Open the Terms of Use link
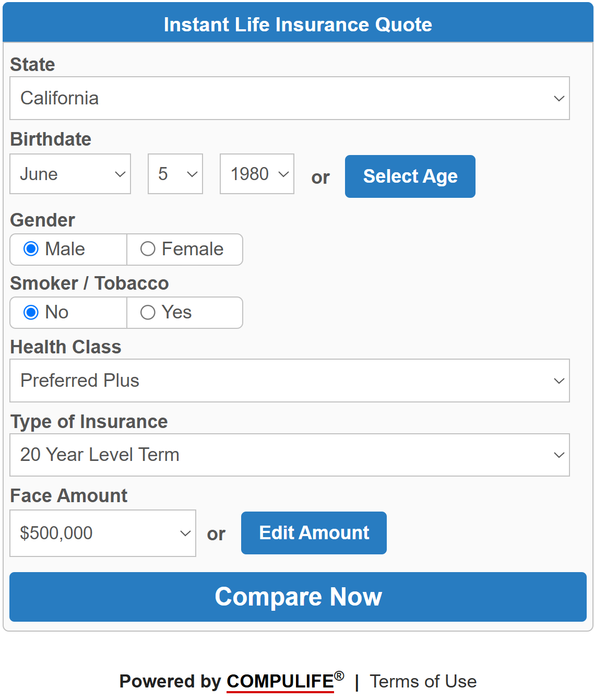594x700 pixels. pyautogui.click(x=423, y=682)
